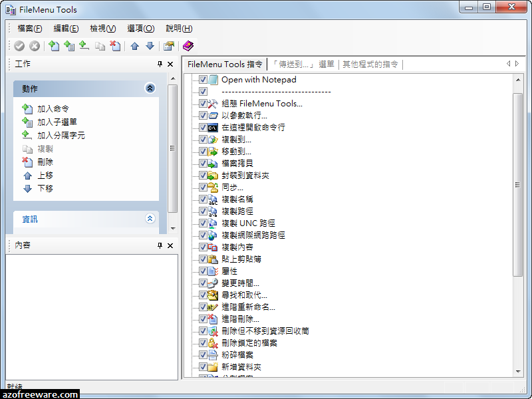Collapse the 動作 section chevron

[150, 88]
